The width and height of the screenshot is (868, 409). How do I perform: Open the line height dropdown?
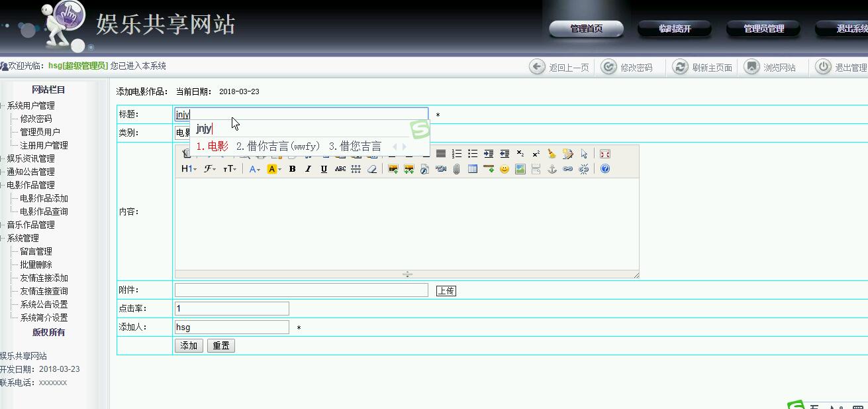[356, 169]
